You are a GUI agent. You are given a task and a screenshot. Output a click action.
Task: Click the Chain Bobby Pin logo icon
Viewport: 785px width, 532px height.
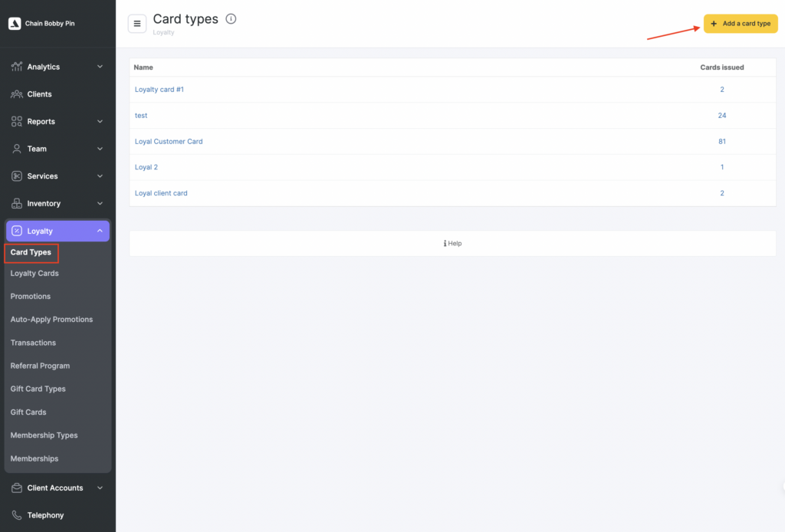[15, 24]
